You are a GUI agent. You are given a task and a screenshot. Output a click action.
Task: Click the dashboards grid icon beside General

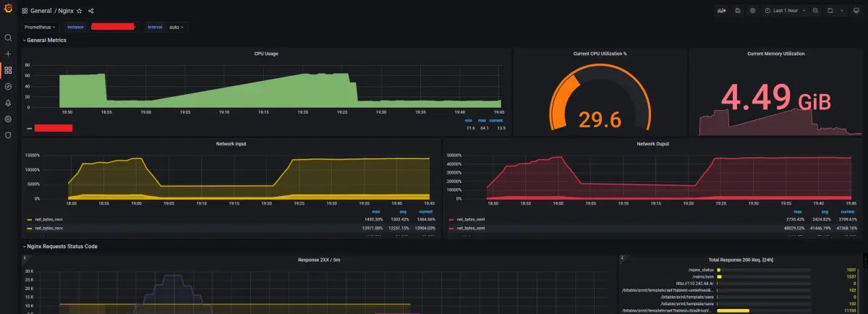tap(25, 11)
